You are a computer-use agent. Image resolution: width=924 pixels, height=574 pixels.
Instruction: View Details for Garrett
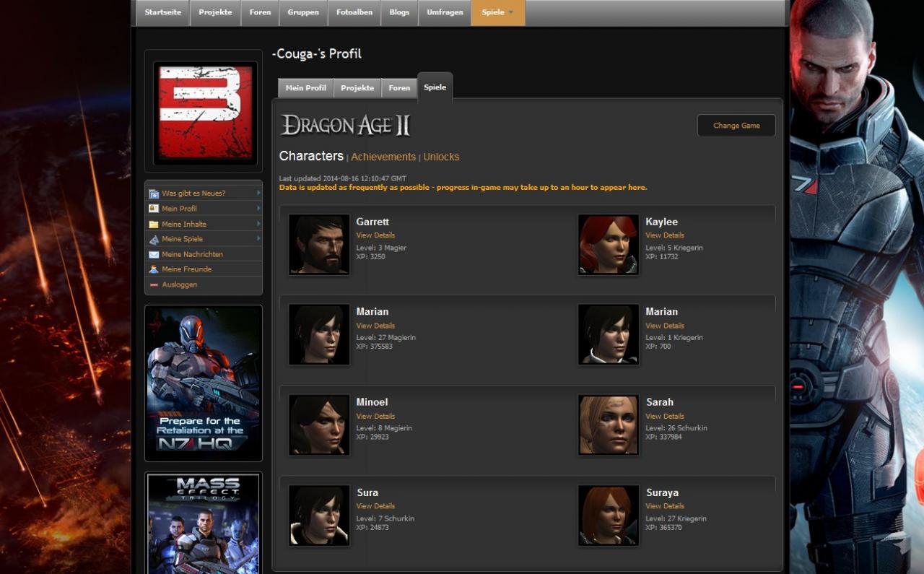pos(375,235)
